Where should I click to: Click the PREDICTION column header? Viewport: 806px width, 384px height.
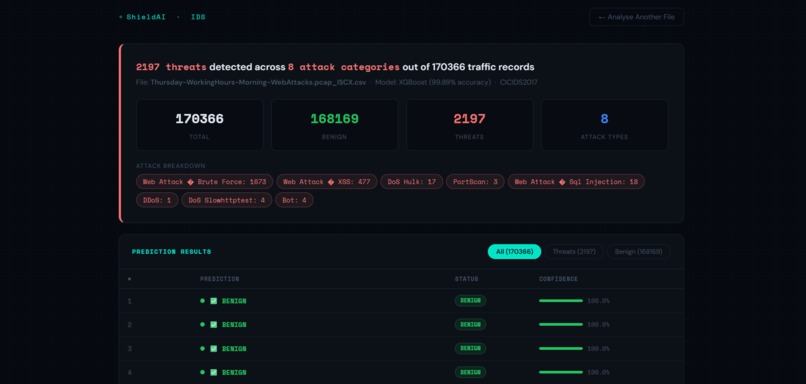click(219, 279)
